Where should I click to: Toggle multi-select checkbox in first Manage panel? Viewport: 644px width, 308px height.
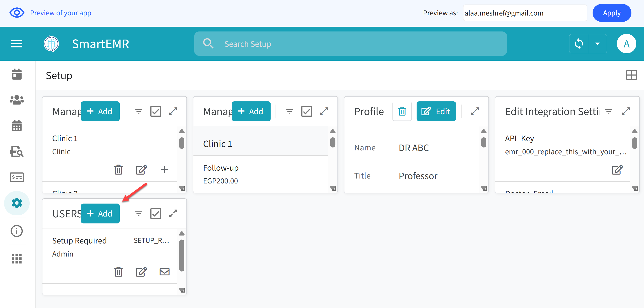tap(156, 111)
